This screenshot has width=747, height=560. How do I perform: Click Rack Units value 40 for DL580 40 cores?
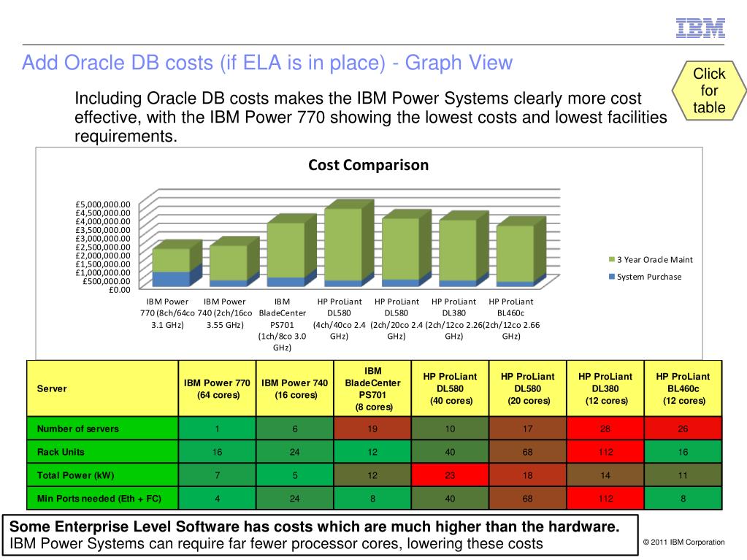tap(451, 452)
